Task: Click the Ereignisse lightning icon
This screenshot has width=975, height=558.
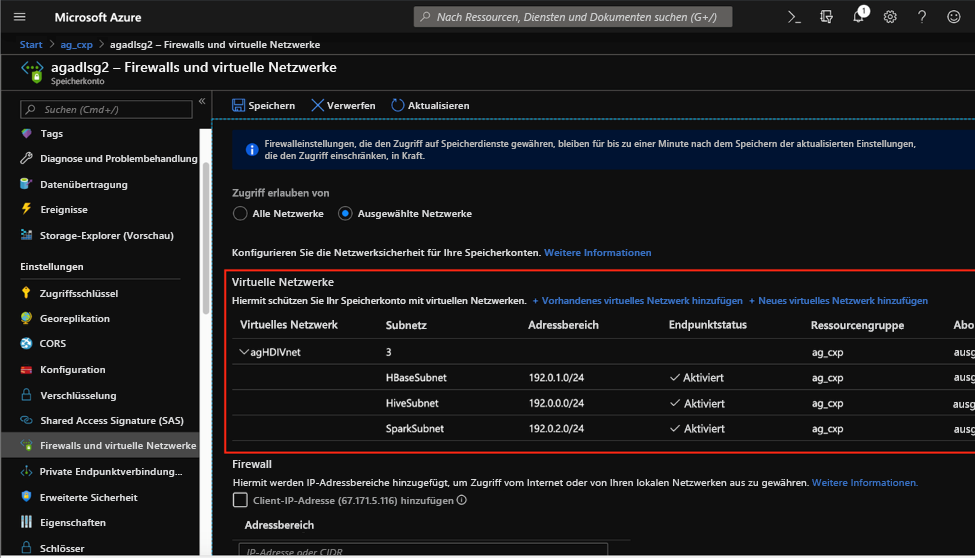Action: coord(26,209)
